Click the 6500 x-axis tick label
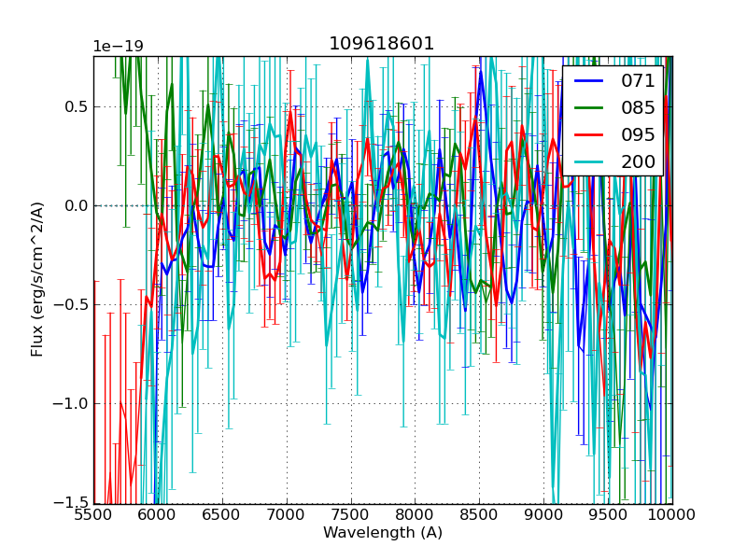Image resolution: width=747 pixels, height=560 pixels. (x=222, y=514)
